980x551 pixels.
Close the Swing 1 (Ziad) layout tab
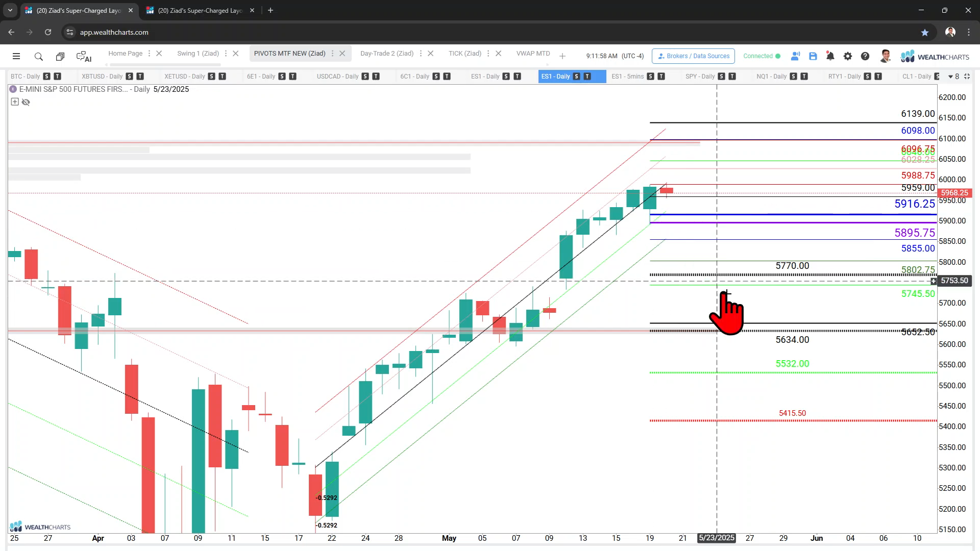click(235, 54)
